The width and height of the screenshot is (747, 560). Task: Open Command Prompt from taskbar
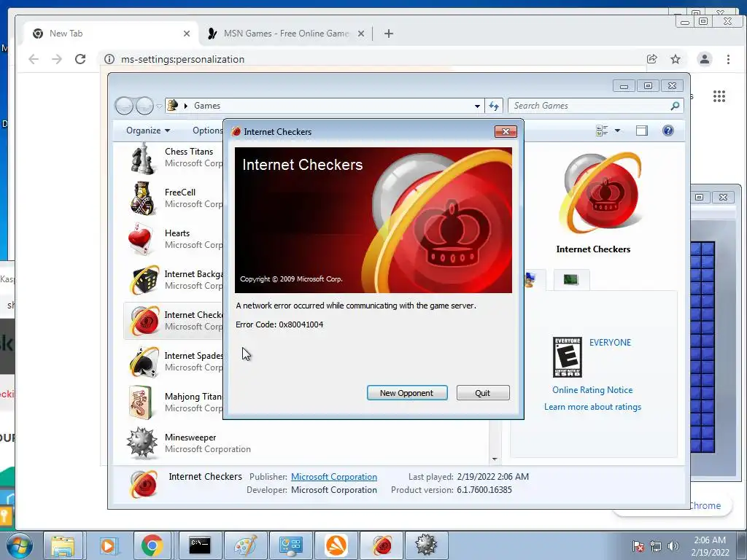(x=199, y=545)
